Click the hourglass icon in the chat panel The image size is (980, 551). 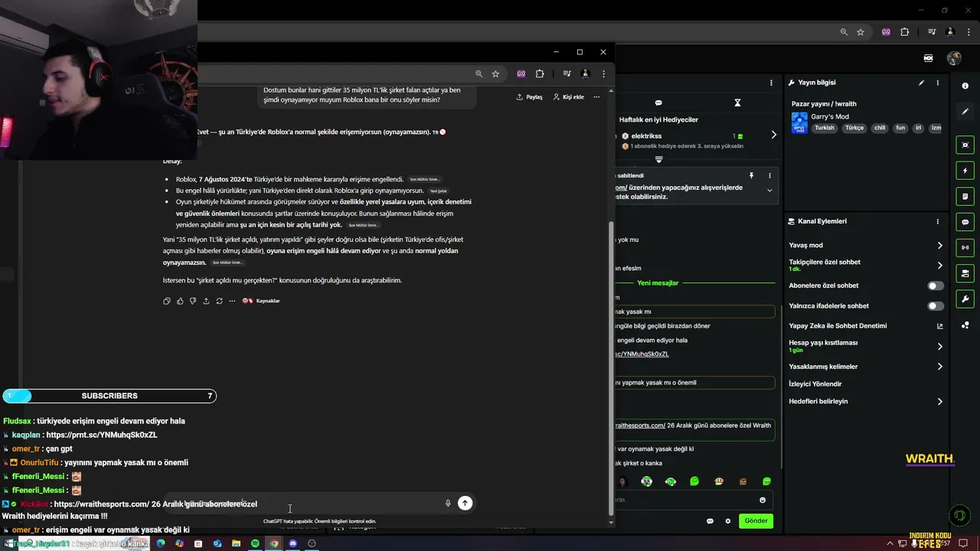[737, 103]
